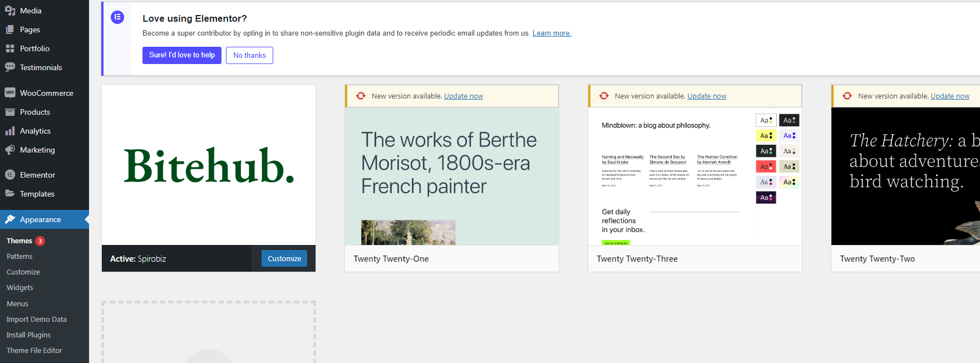
Task: Open the Analytics menu
Action: [x=45, y=131]
